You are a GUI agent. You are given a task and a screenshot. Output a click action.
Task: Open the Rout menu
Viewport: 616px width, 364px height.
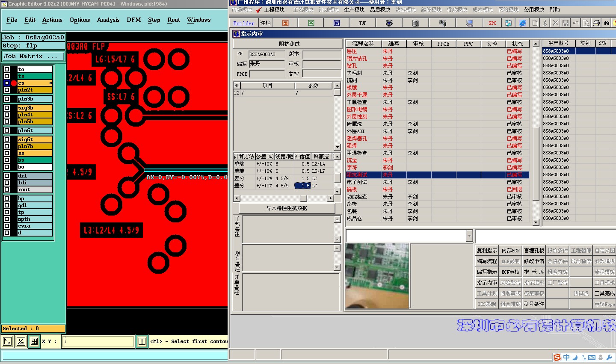[x=174, y=20]
